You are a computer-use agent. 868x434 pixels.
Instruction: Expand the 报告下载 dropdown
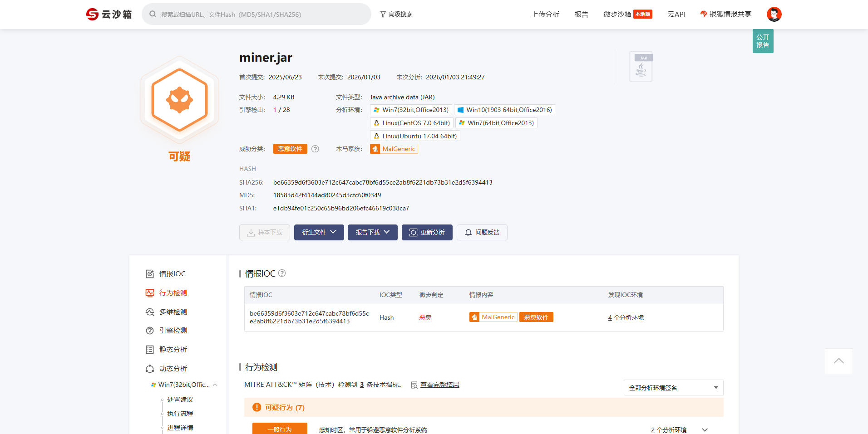coord(372,232)
